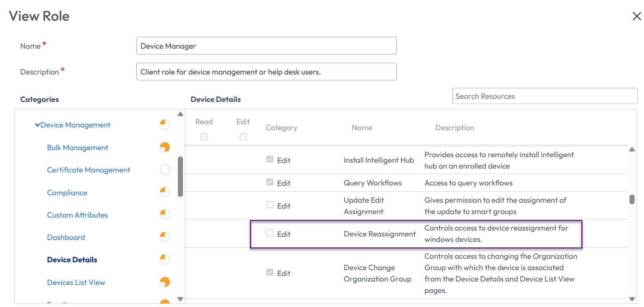Collapse the Device Management category tree
This screenshot has height=307, width=644.
click(x=38, y=125)
